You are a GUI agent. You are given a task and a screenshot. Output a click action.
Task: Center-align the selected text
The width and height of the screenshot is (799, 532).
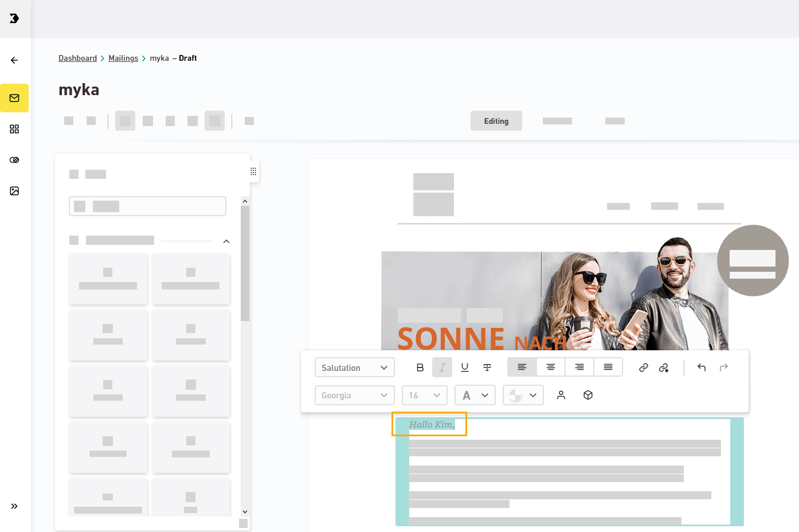[551, 367]
